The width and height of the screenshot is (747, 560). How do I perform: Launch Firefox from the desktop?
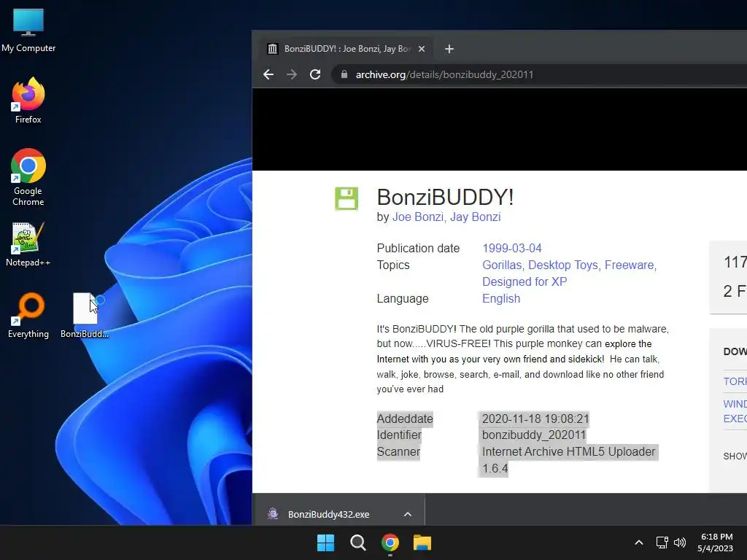(28, 101)
